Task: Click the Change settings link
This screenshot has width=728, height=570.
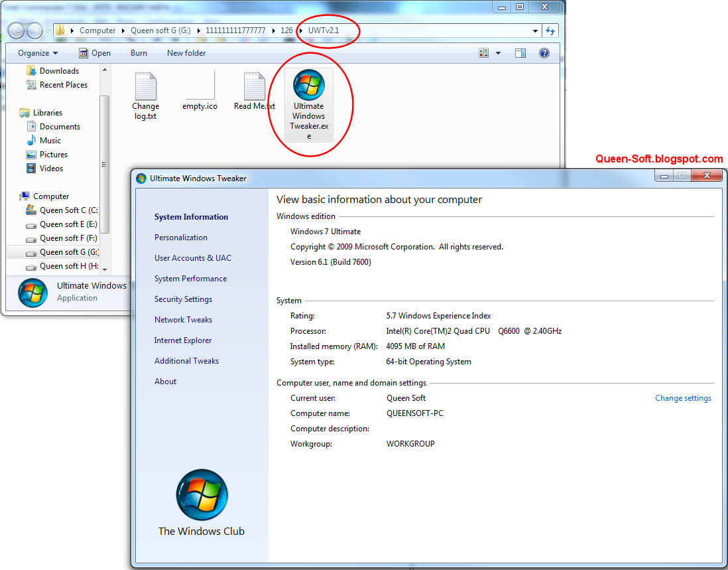Action: pos(683,398)
